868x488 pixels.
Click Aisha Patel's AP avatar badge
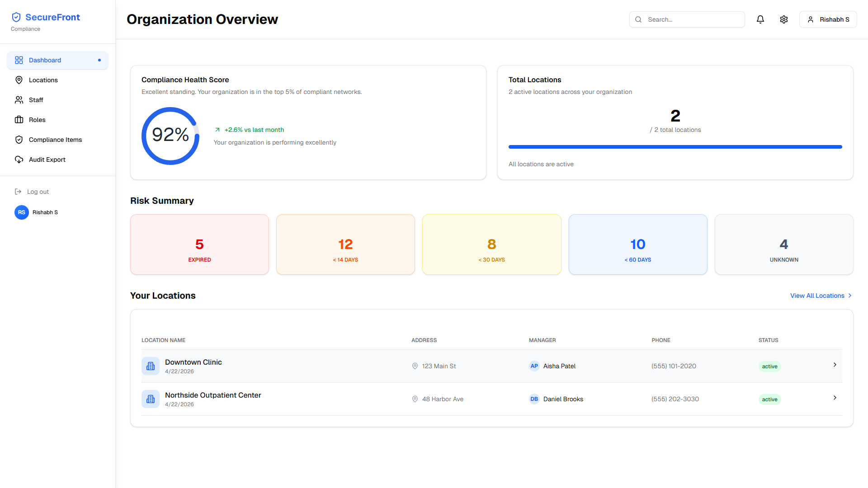click(534, 366)
